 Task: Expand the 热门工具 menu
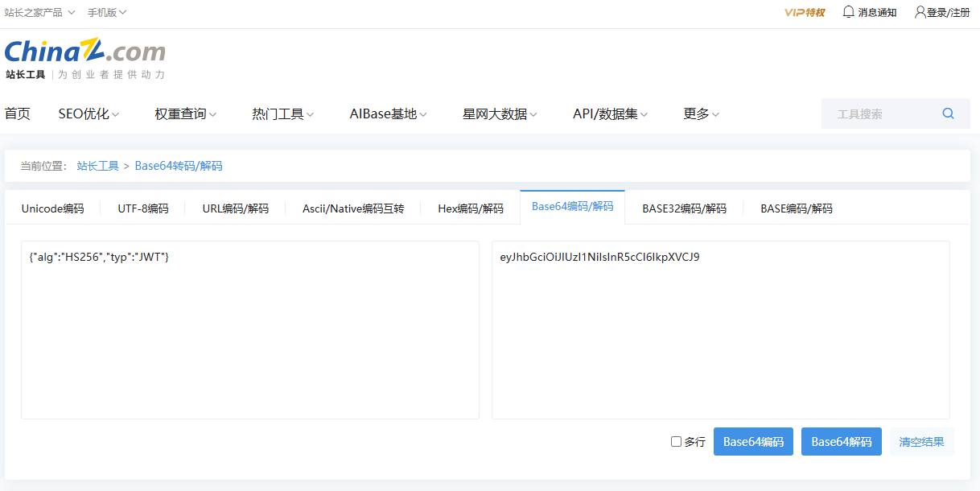(282, 114)
